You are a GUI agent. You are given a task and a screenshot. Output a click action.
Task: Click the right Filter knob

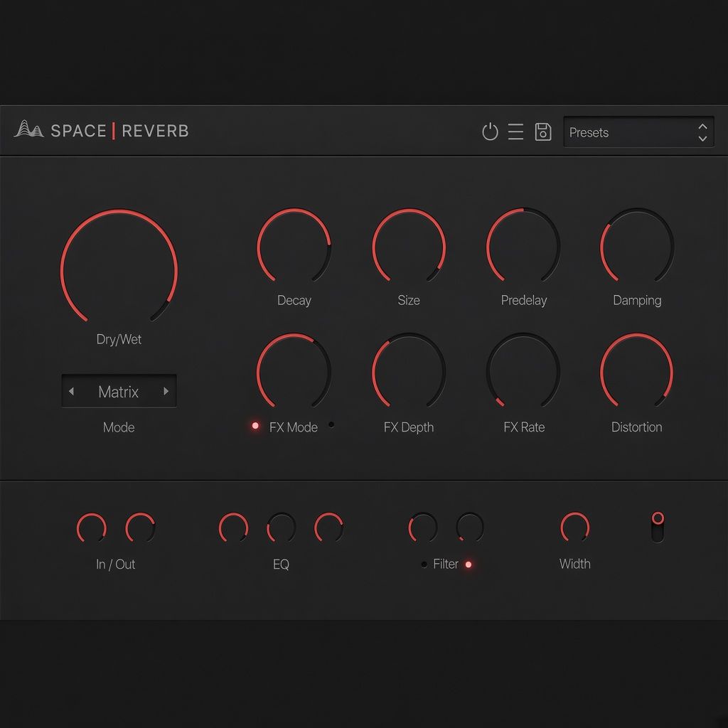[470, 528]
